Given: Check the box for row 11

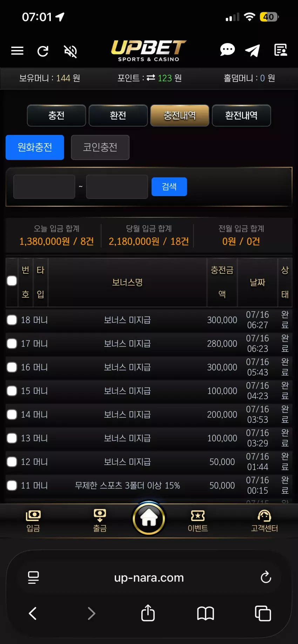Looking at the screenshot, I should (x=12, y=485).
